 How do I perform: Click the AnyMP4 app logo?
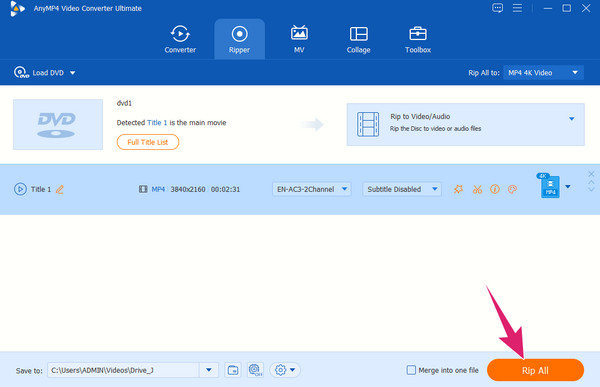click(x=17, y=8)
